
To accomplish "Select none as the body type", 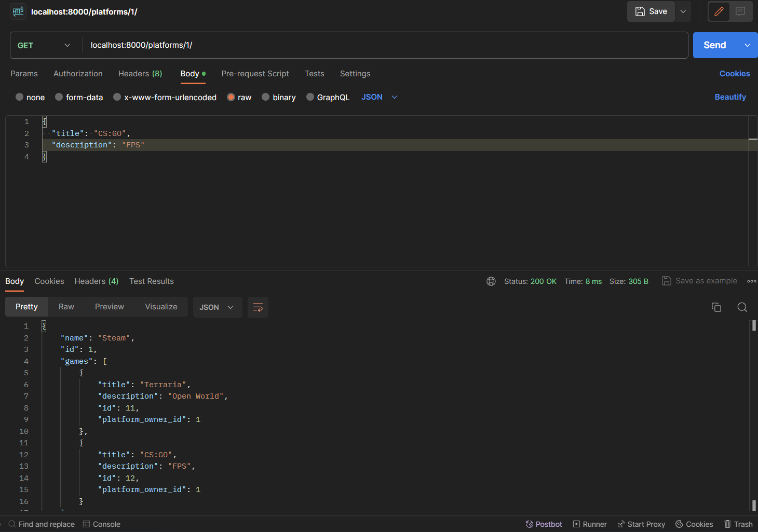I will 30,97.
